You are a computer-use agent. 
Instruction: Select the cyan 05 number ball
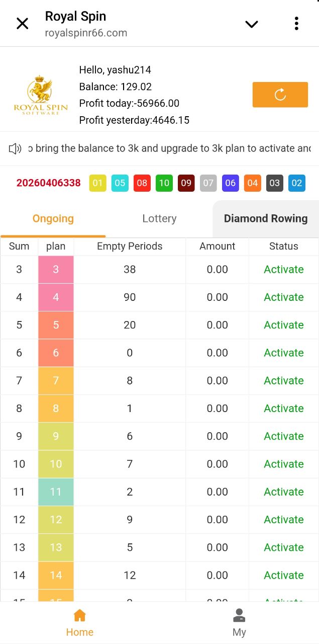[120, 183]
